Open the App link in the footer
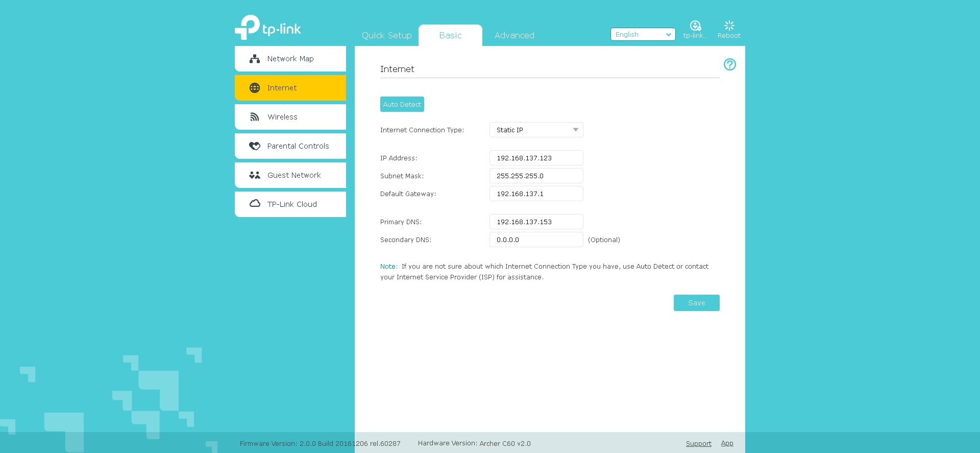 [x=727, y=443]
